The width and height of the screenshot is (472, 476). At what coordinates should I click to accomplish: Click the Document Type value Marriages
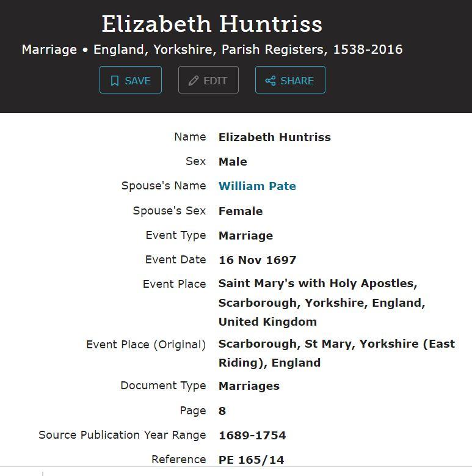249,386
